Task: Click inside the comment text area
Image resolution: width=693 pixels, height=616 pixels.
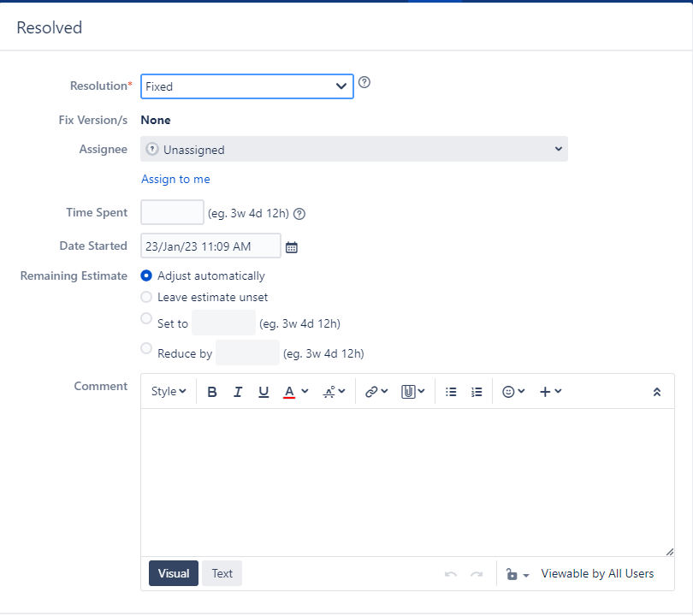Action: [x=407, y=483]
